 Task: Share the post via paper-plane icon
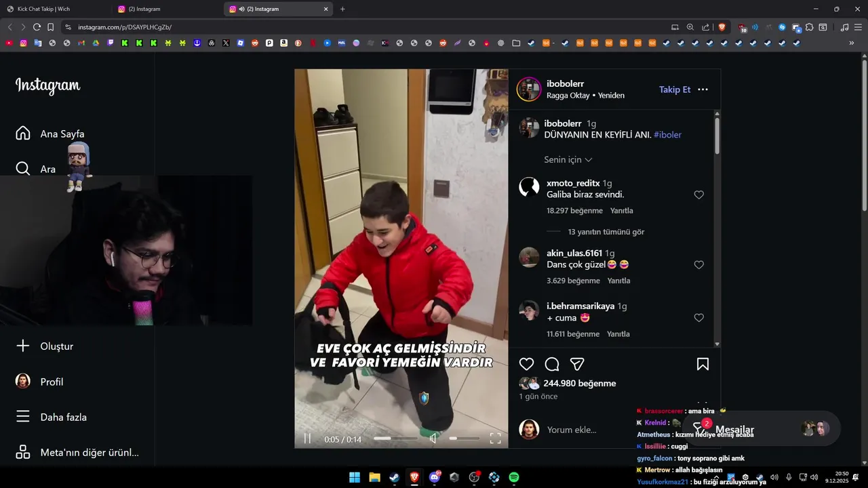[x=577, y=364]
